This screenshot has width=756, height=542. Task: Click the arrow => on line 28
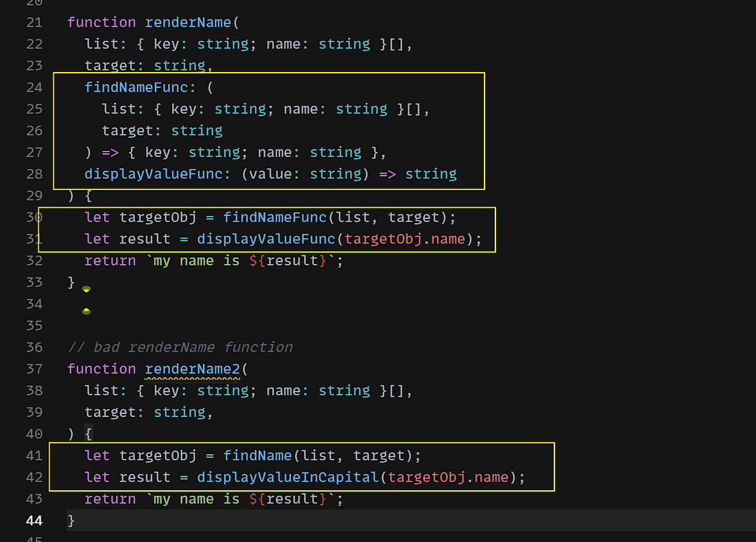(387, 174)
